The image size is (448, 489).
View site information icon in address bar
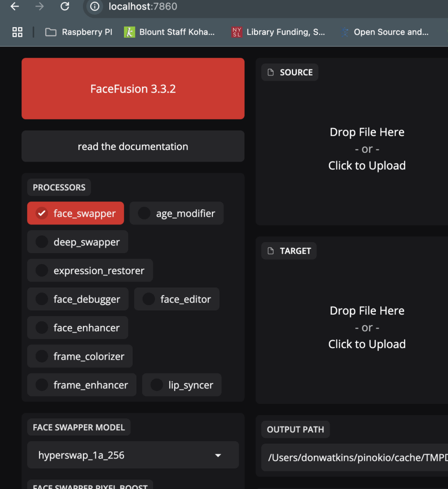[94, 6]
